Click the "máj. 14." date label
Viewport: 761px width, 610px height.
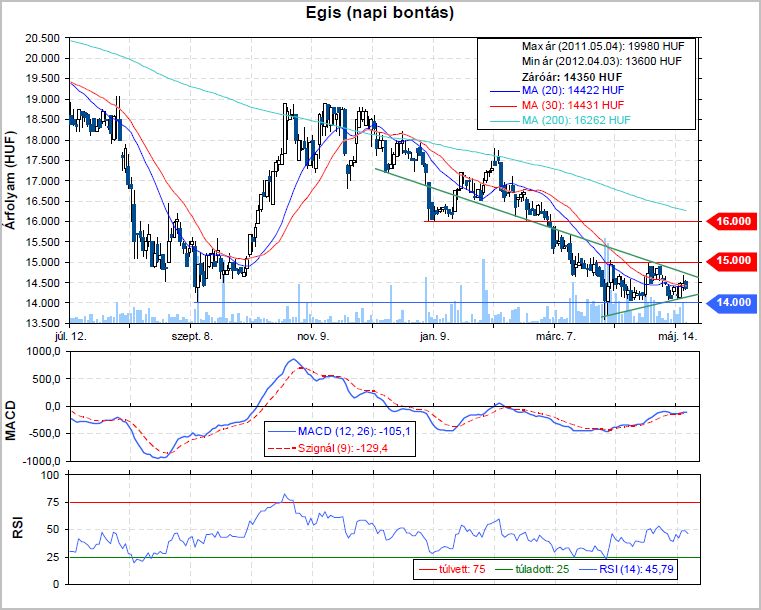point(678,336)
